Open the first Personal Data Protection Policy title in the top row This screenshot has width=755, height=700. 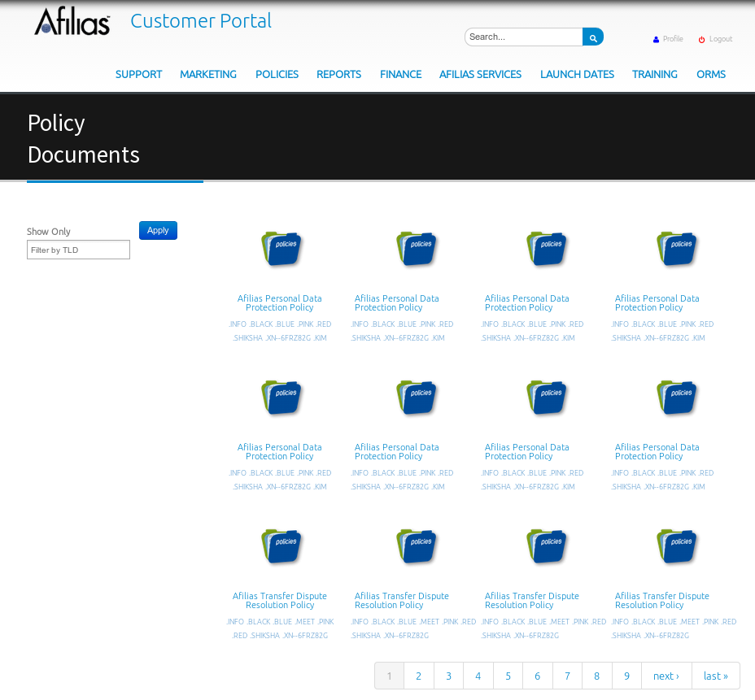[x=279, y=303]
